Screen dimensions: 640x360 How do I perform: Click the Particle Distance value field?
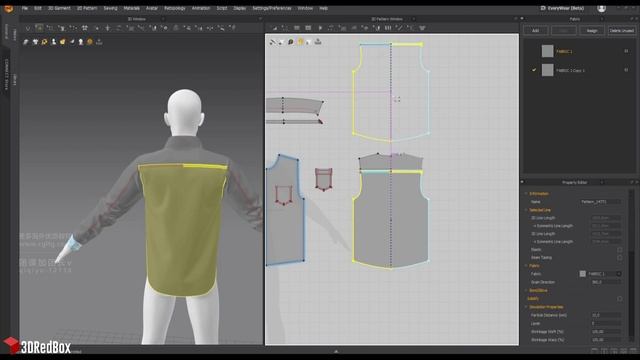tap(606, 315)
